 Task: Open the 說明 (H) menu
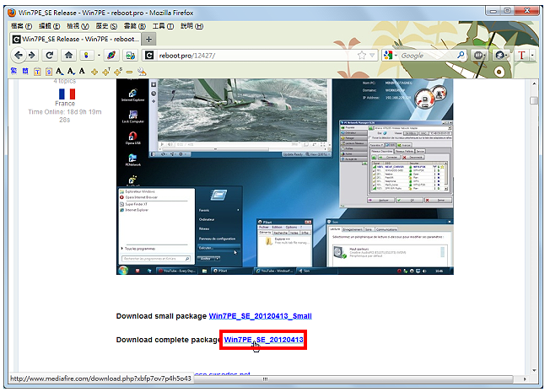(x=191, y=26)
